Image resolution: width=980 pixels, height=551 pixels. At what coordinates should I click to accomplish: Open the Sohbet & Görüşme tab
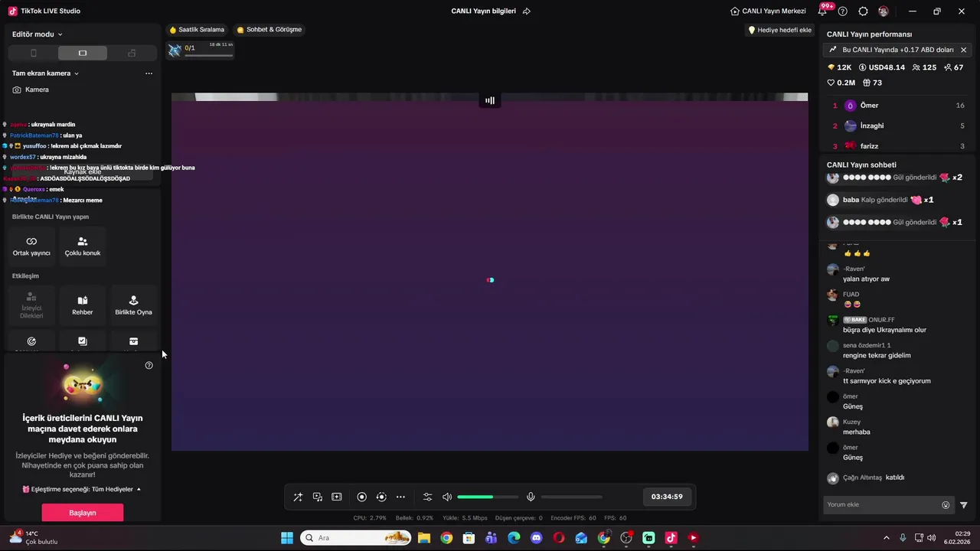tap(269, 30)
